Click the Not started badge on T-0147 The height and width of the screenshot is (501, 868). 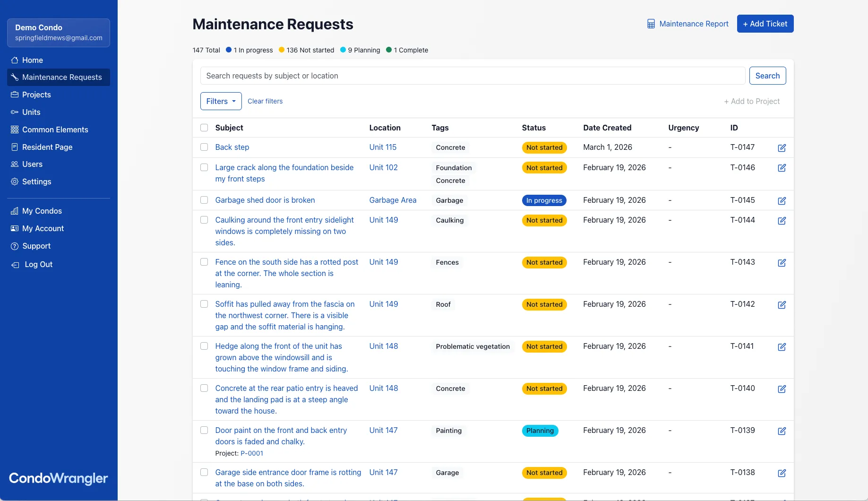pyautogui.click(x=544, y=147)
